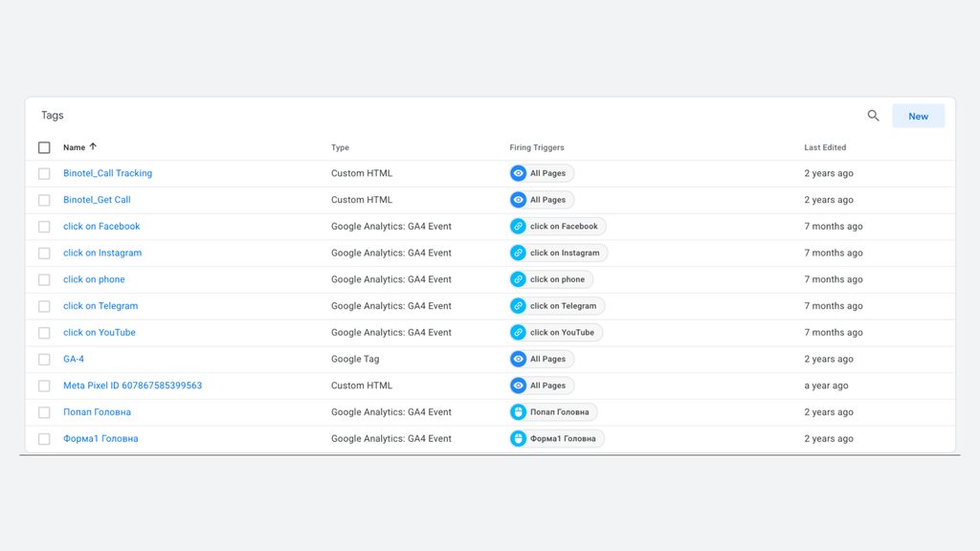
Task: Open the Meta Pixel ID 607867585399563 tag
Action: point(132,386)
